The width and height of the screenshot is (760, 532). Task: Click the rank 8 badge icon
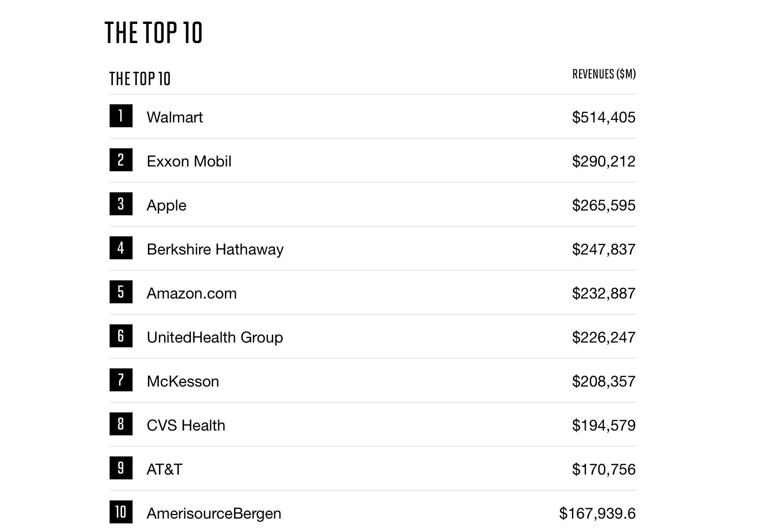click(x=121, y=424)
